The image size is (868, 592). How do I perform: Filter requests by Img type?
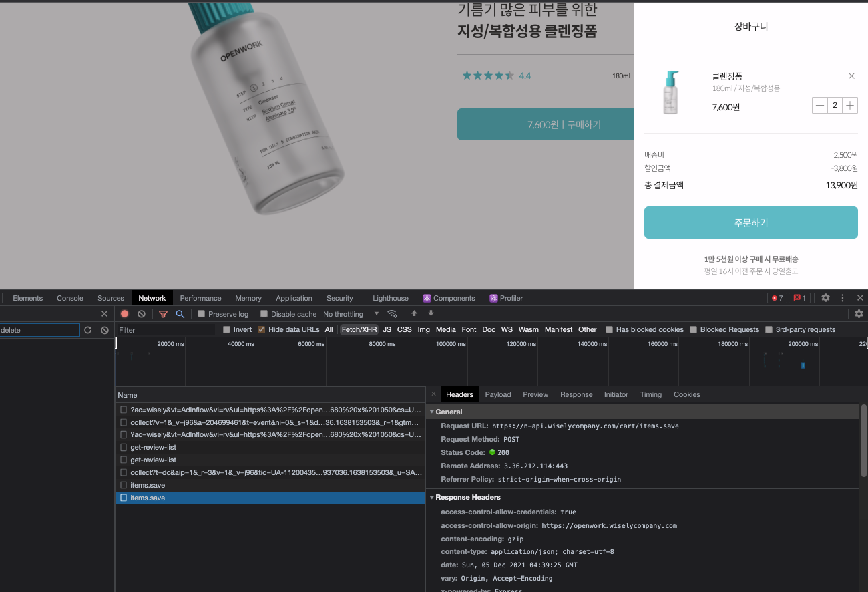(424, 330)
